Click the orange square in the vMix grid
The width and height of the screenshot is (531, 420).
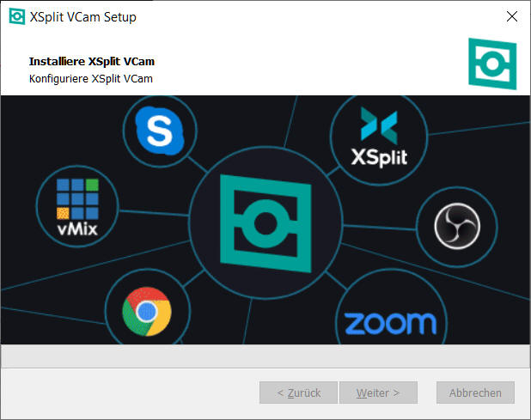click(63, 212)
